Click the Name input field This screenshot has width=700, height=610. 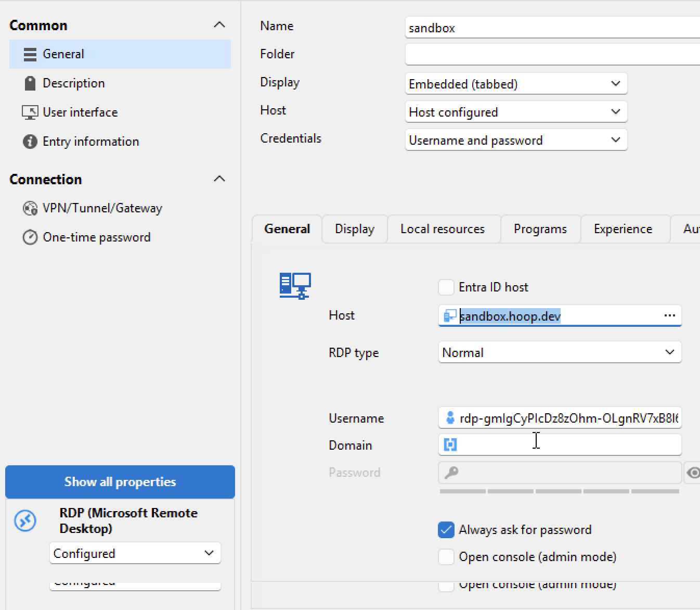552,28
